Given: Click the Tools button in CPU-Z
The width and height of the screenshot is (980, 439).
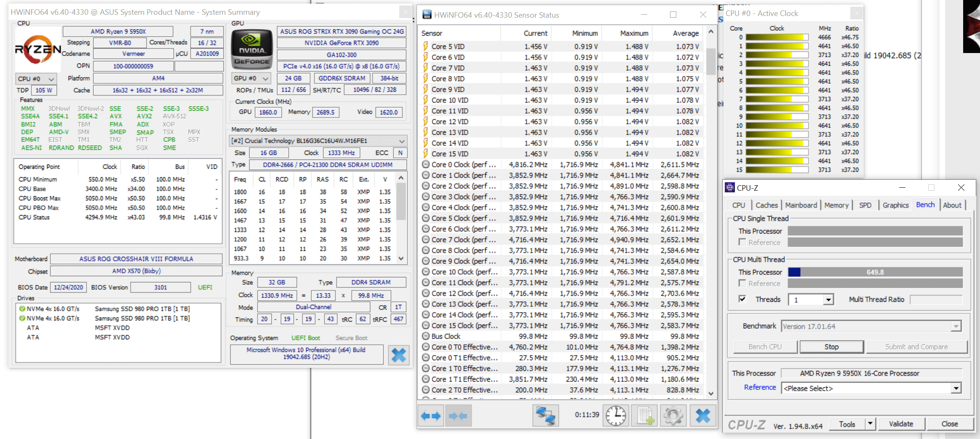Looking at the screenshot, I should (x=847, y=424).
